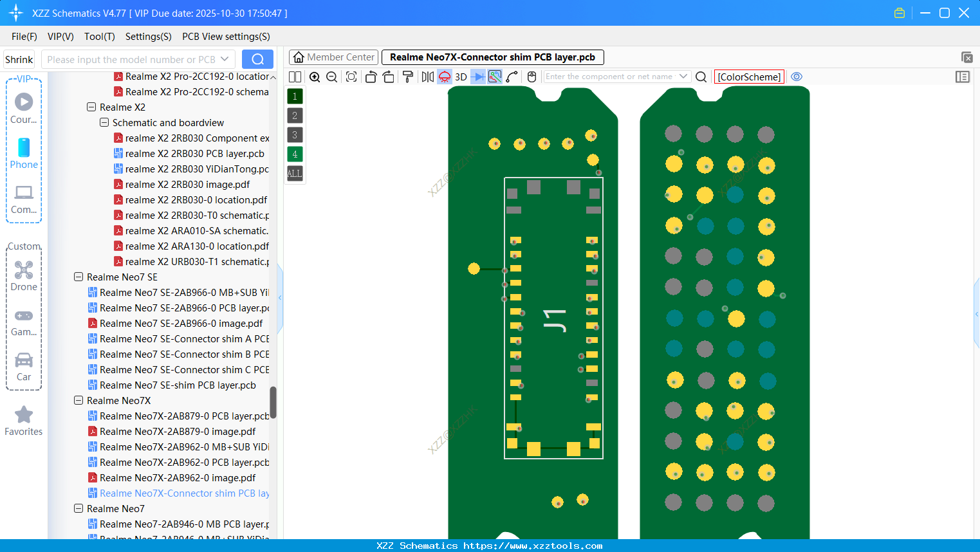Collapse the Realme Neo7 SE node

pos(79,277)
